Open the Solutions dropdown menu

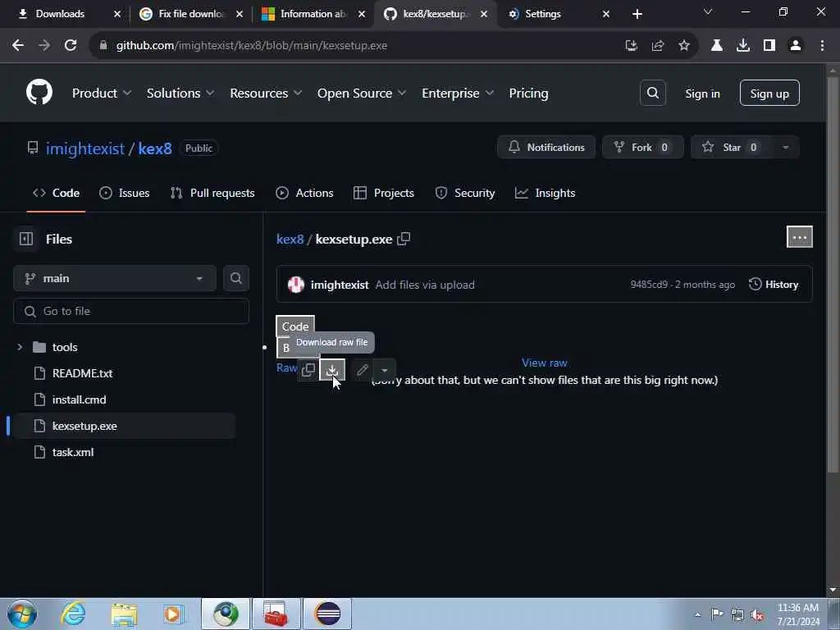pyautogui.click(x=180, y=94)
